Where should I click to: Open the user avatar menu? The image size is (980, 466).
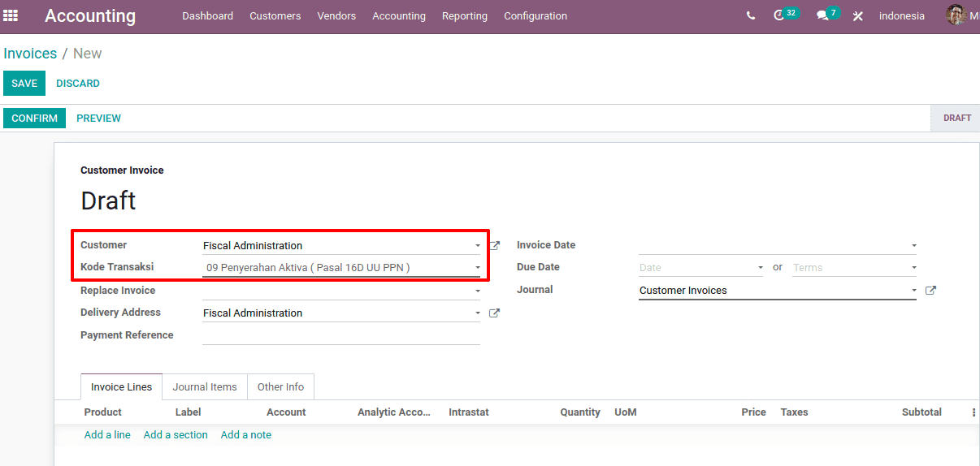pos(963,15)
